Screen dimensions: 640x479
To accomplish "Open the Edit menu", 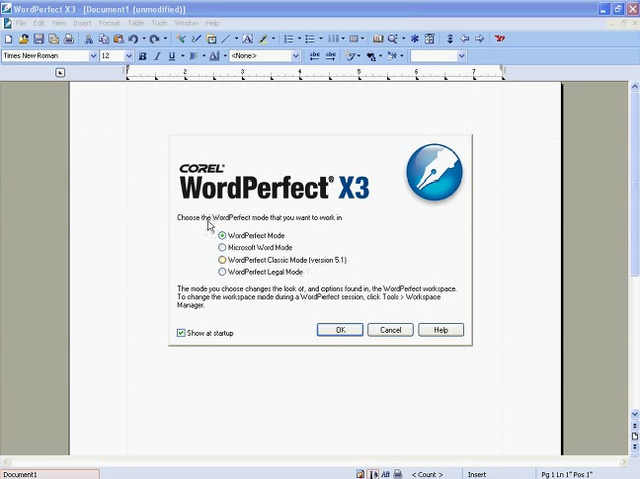I will coord(39,23).
